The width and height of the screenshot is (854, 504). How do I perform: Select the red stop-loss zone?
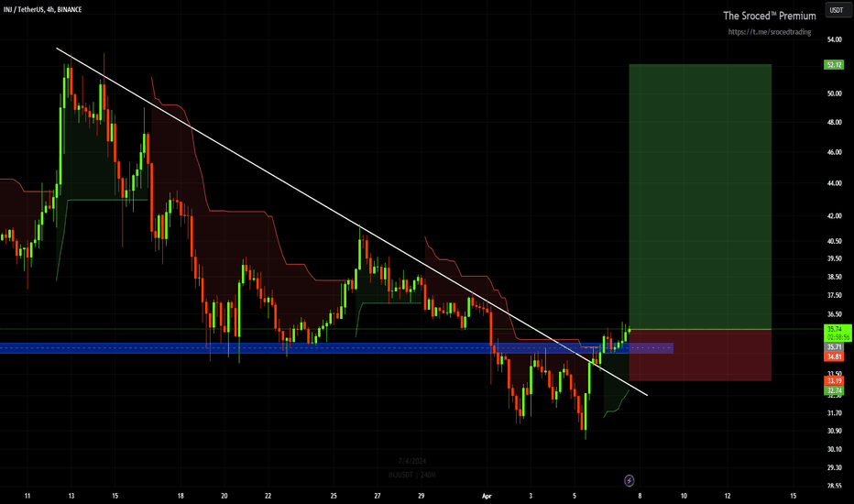click(700, 356)
